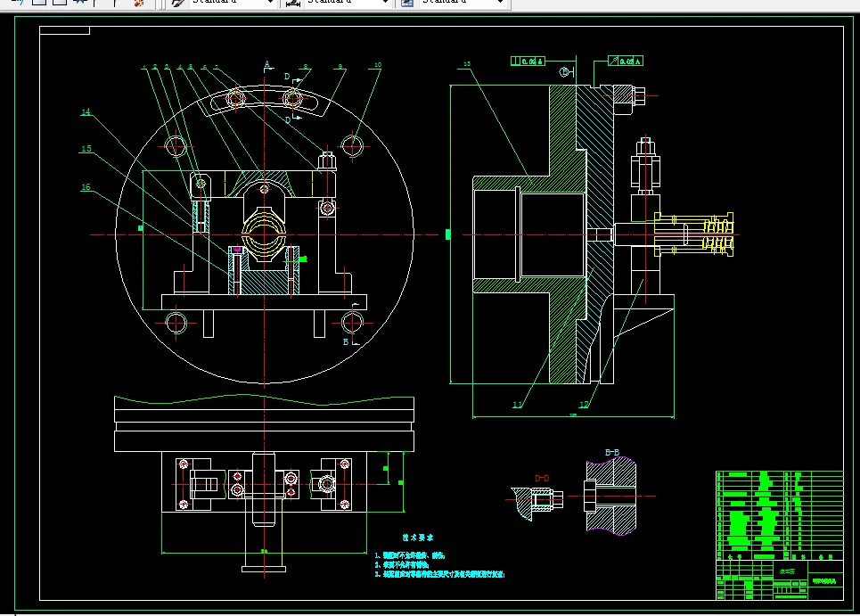This screenshot has width=860, height=616.
Task: Select the runout tolerance frame 0.05 A
Action: coord(626,61)
